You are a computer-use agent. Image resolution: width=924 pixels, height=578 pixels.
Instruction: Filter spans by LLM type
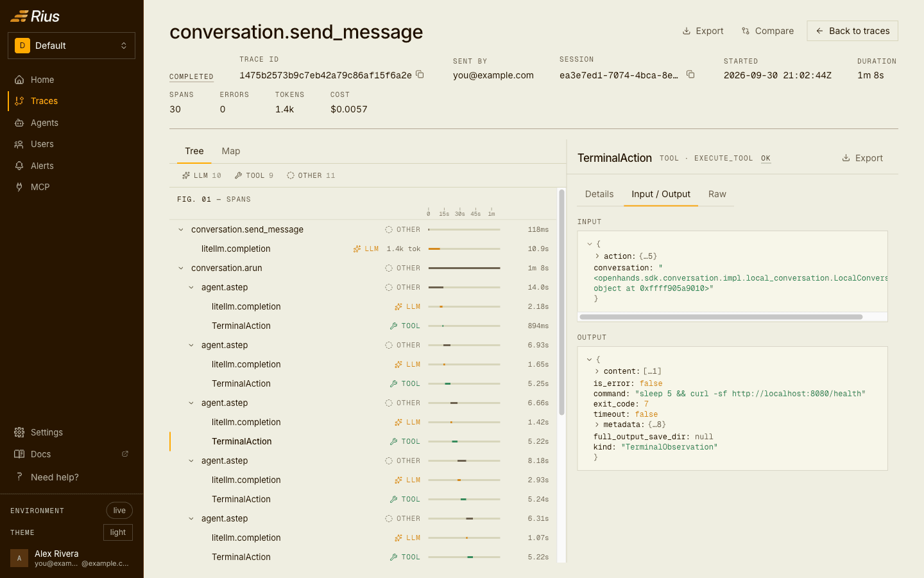[x=201, y=175]
